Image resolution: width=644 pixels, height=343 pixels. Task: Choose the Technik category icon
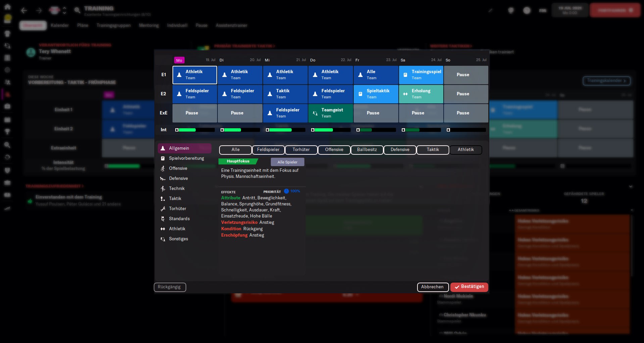coord(163,189)
